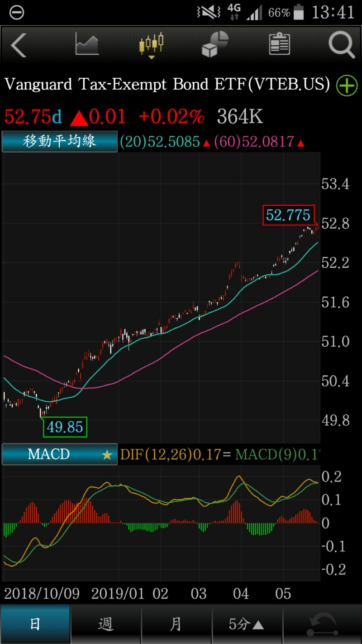Switch to the 日 daily tab
The height and width of the screenshot is (644, 362).
point(35,625)
